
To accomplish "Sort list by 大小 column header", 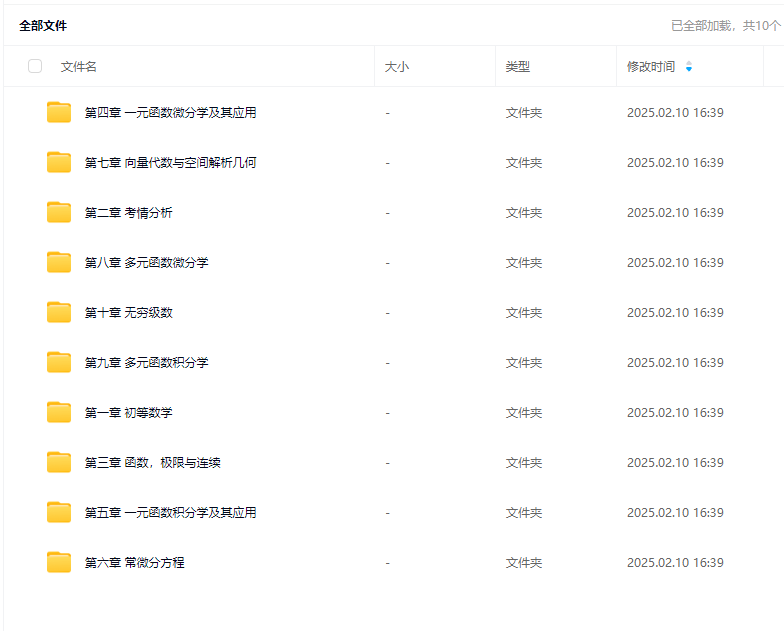I will click(x=397, y=67).
